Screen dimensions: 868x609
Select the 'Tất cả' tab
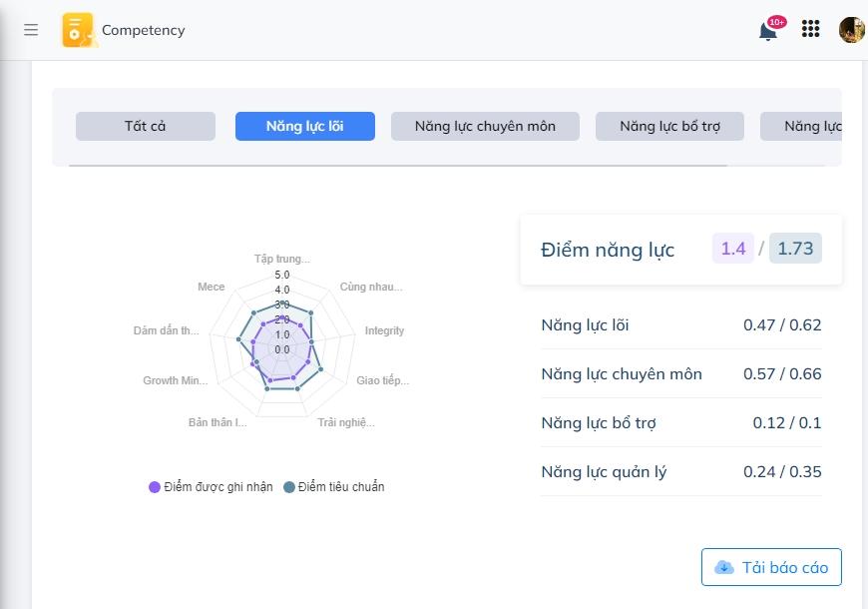coord(146,126)
